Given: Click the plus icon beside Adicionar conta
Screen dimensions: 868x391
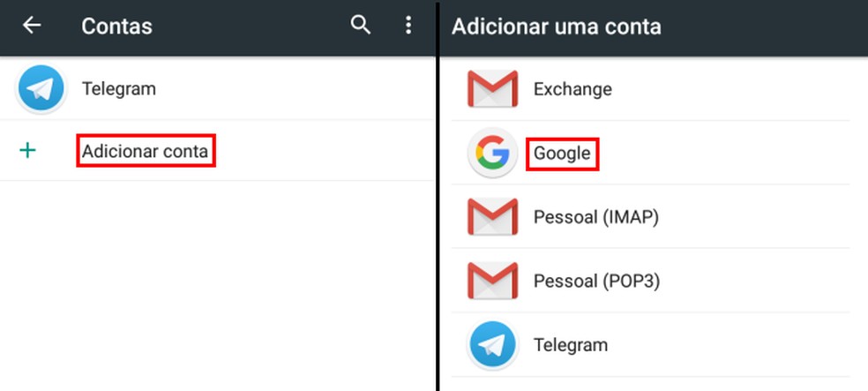Looking at the screenshot, I should click(28, 151).
